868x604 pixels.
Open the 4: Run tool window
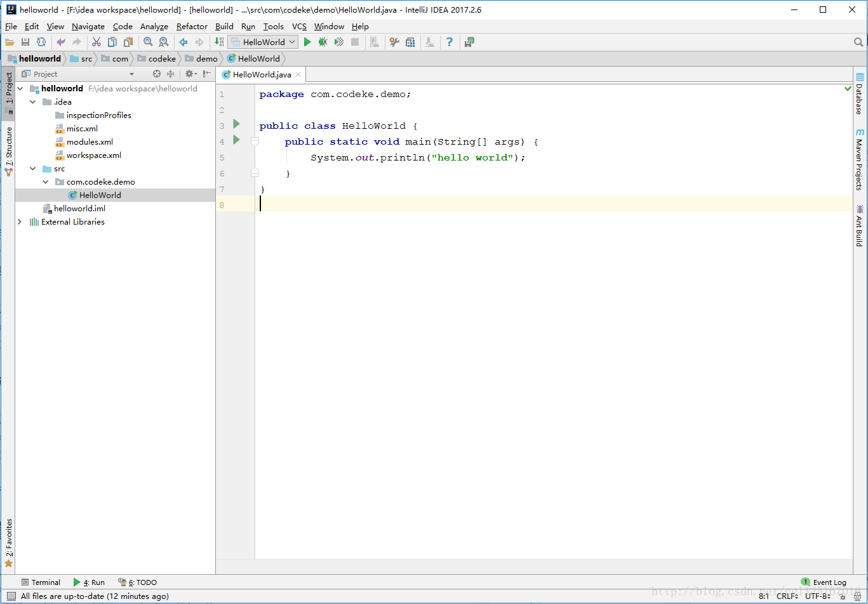(x=89, y=582)
